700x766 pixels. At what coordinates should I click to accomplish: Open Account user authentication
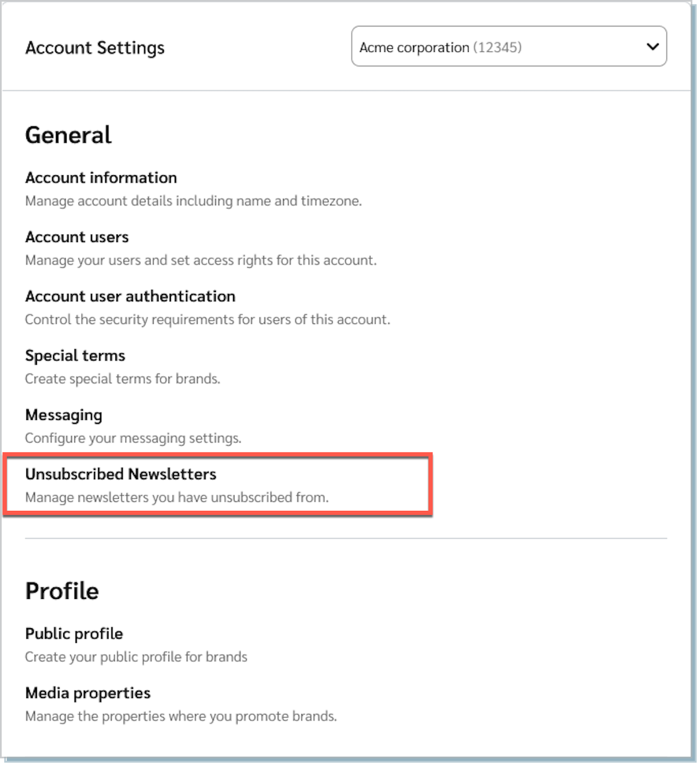tap(130, 296)
